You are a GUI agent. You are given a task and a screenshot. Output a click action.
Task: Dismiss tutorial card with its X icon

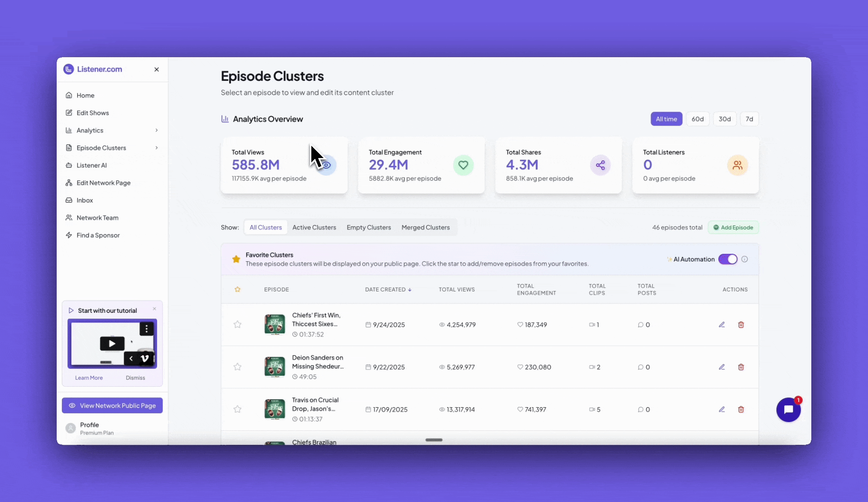point(155,309)
